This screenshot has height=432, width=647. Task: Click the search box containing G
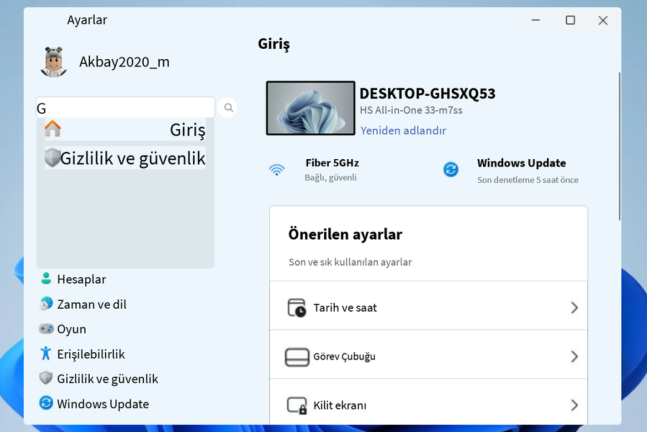click(x=125, y=108)
